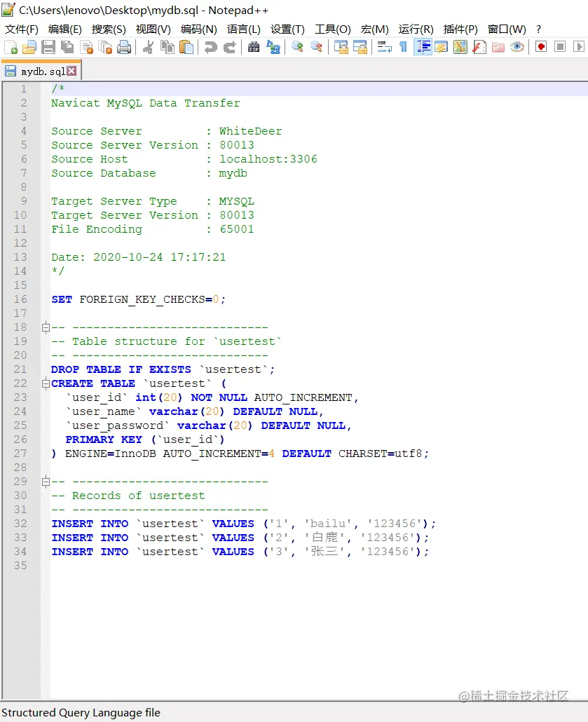Open the 窗口(W) menu
Screen dimensions: 588x722
(x=507, y=29)
